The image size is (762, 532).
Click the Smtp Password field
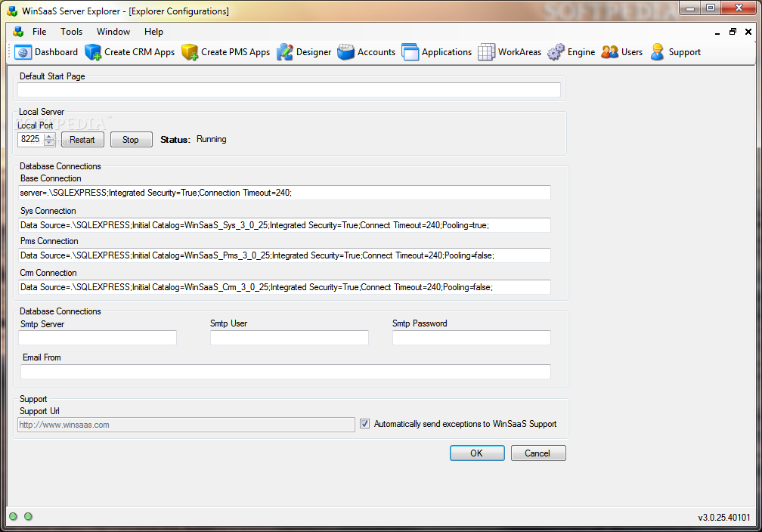tap(472, 338)
